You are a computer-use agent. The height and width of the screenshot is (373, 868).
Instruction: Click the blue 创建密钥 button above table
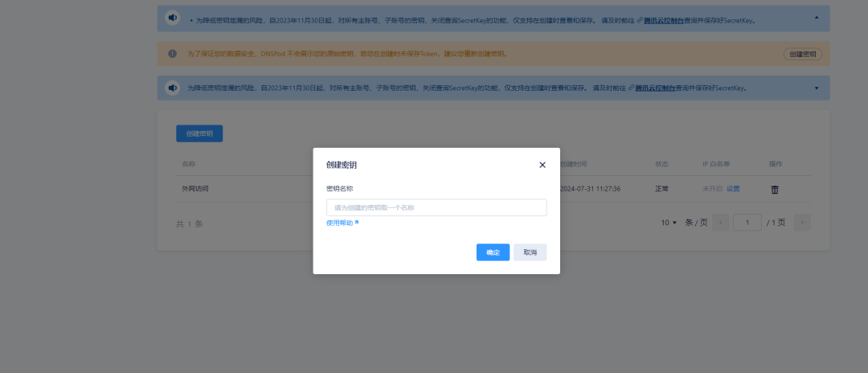click(199, 133)
